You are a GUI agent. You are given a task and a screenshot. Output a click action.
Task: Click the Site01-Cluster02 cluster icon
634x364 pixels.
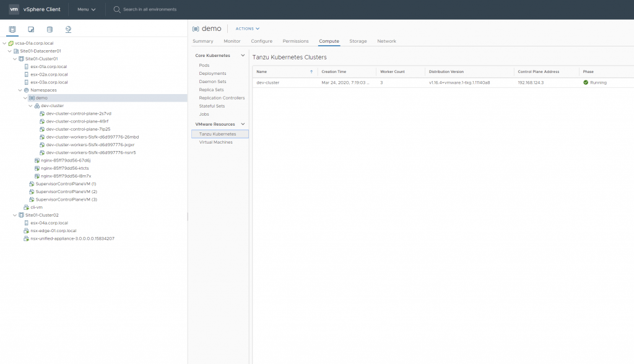pos(22,215)
